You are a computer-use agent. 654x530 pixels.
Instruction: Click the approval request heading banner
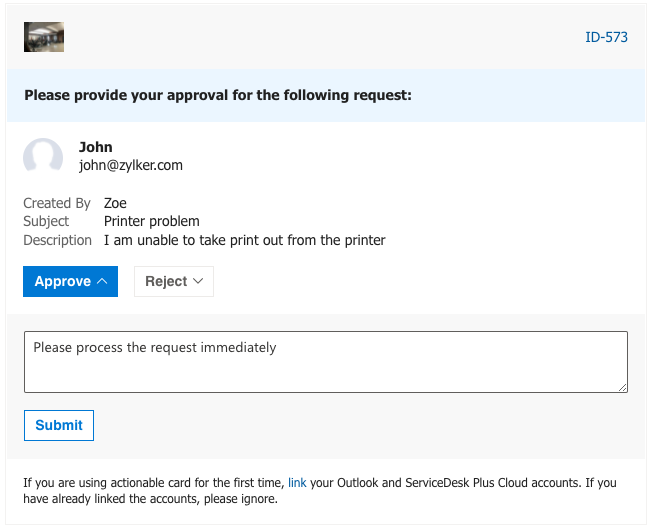click(x=326, y=95)
